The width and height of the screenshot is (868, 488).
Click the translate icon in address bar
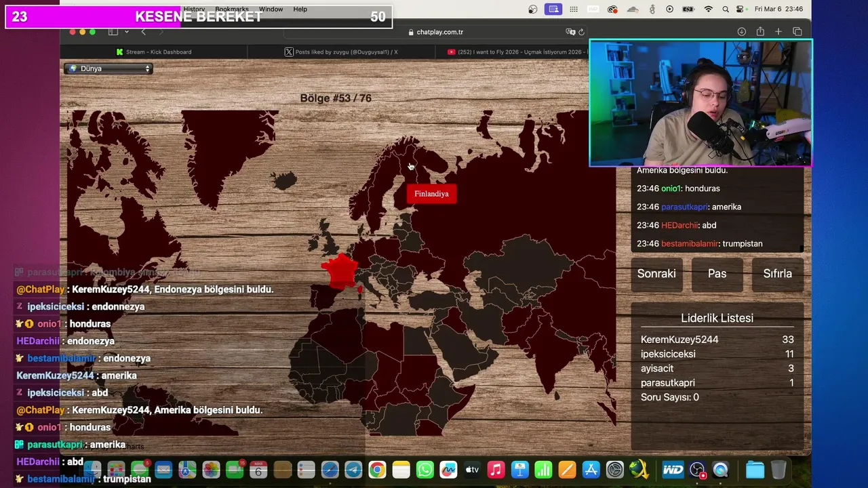[x=570, y=32]
